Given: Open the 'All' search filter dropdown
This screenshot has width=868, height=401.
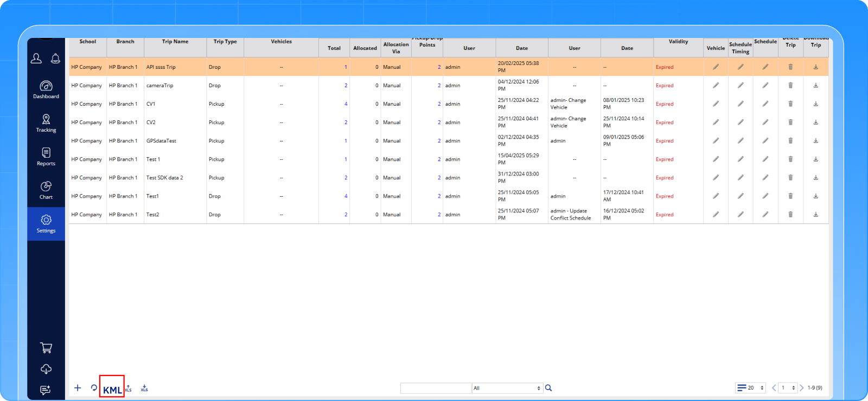Looking at the screenshot, I should coord(507,388).
